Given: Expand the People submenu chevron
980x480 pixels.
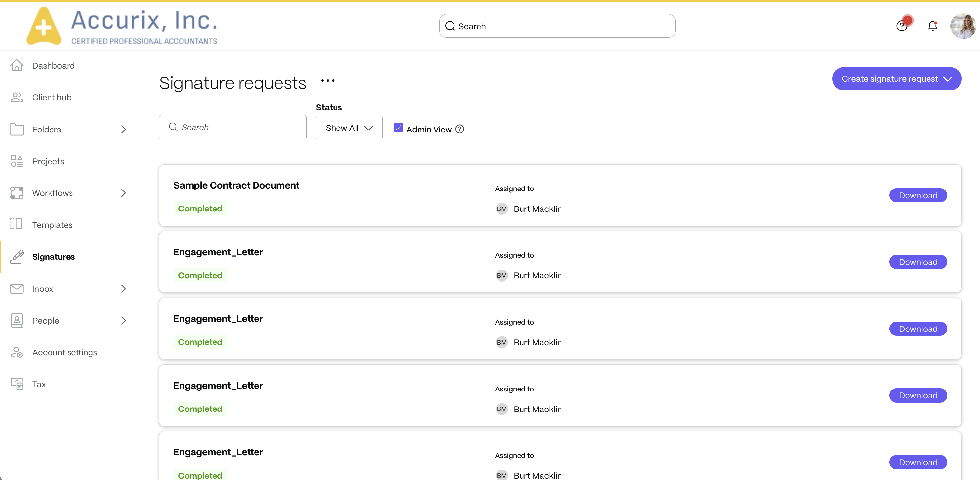Looking at the screenshot, I should tap(123, 321).
